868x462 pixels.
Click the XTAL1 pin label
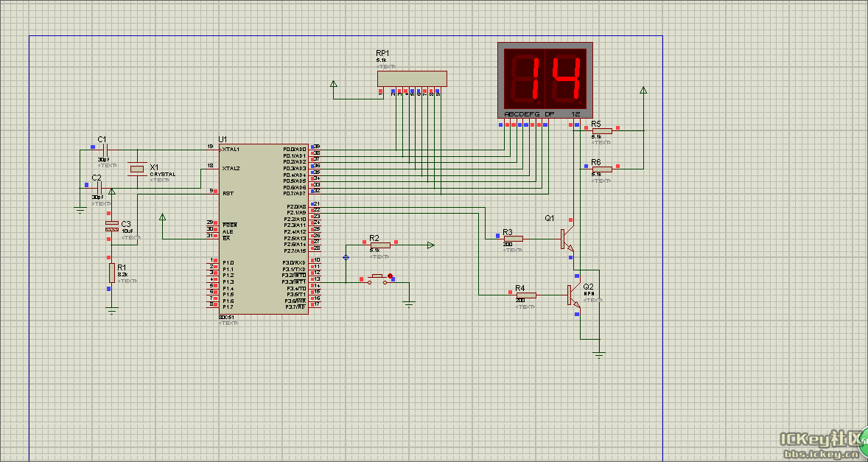click(231, 150)
